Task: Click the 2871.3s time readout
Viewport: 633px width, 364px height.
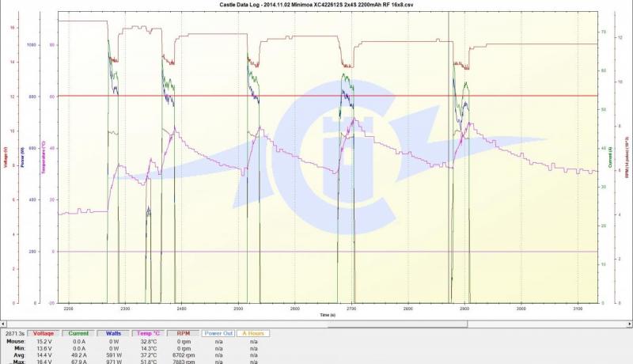Action: (x=13, y=334)
